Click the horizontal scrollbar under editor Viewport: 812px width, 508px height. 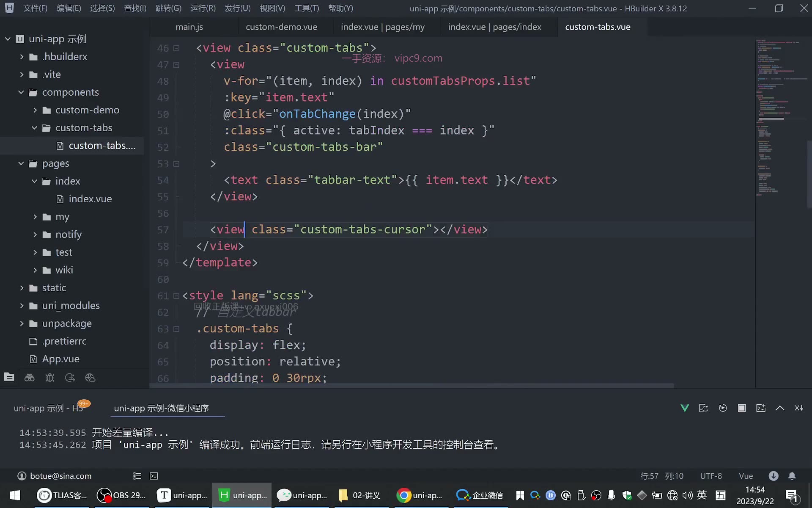pyautogui.click(x=412, y=386)
